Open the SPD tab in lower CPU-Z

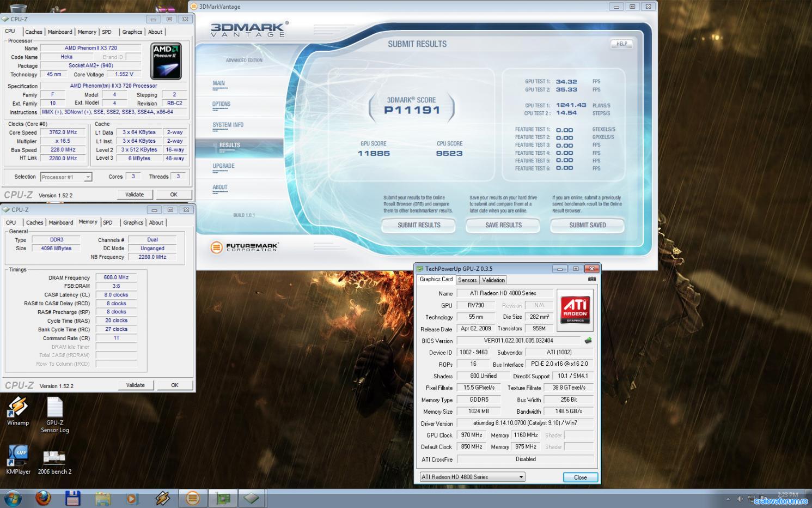pyautogui.click(x=108, y=222)
